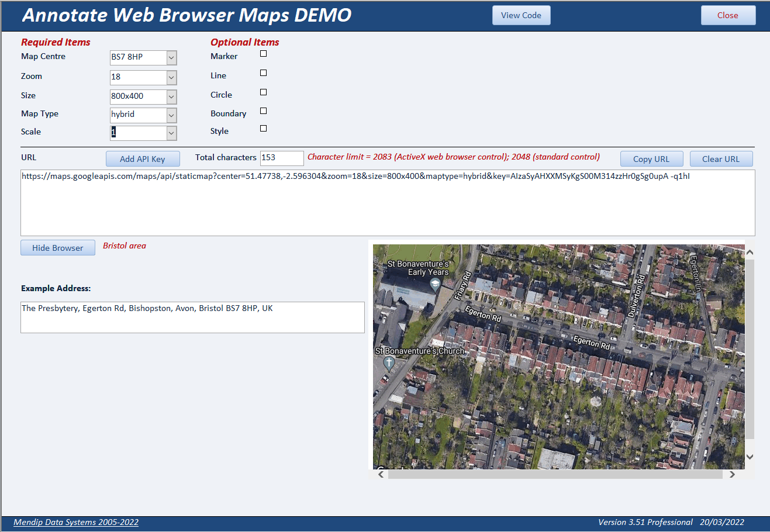Open the Map Centre dropdown

(x=171, y=57)
